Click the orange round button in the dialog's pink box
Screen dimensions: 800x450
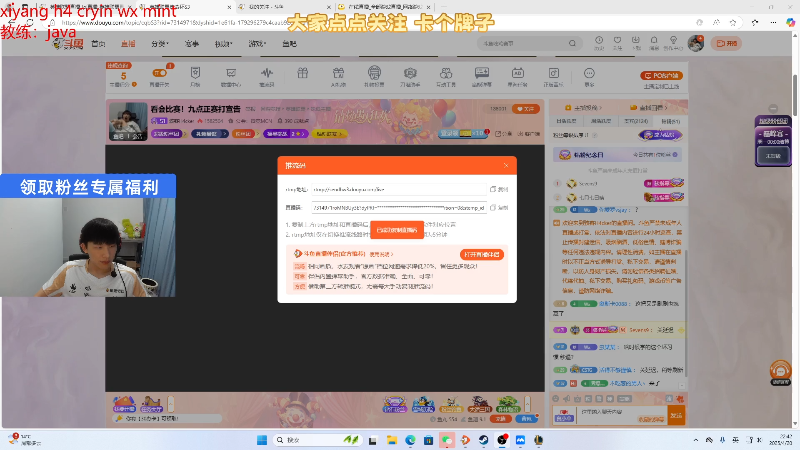point(482,255)
